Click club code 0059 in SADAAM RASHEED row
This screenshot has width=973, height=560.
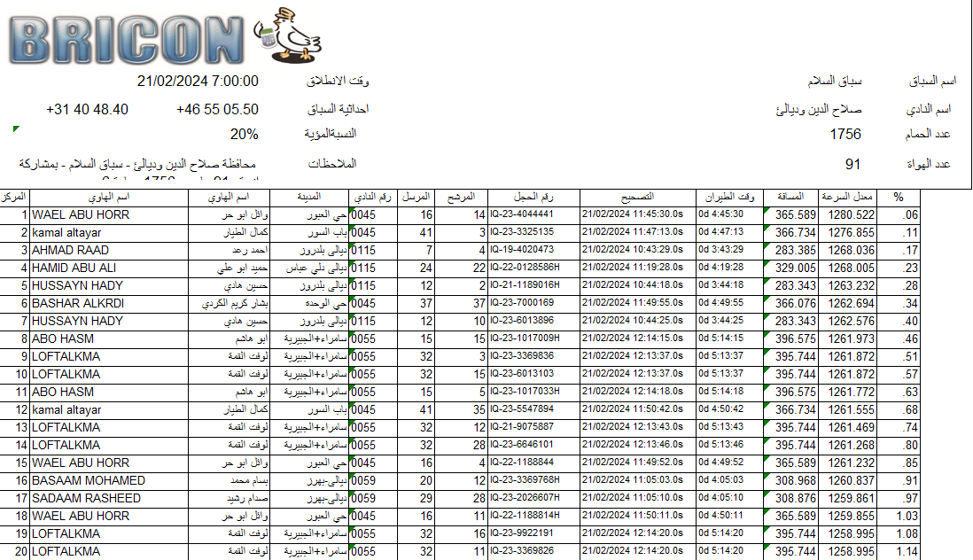[364, 498]
